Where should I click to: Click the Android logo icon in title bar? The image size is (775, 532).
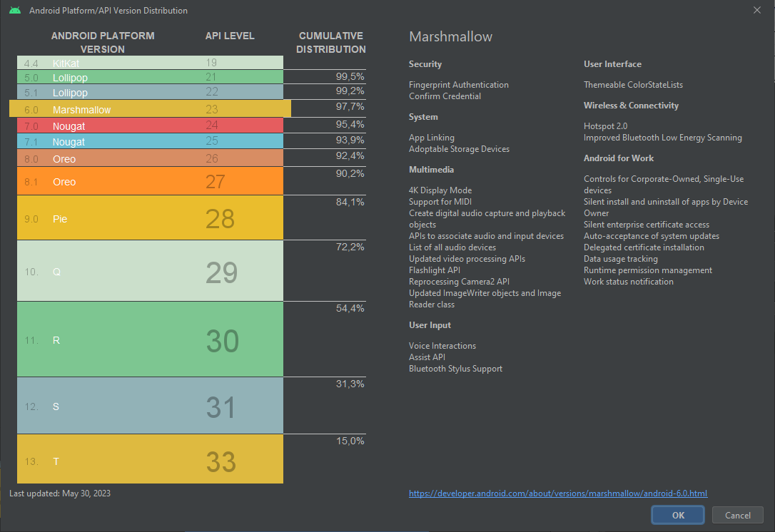(x=15, y=11)
